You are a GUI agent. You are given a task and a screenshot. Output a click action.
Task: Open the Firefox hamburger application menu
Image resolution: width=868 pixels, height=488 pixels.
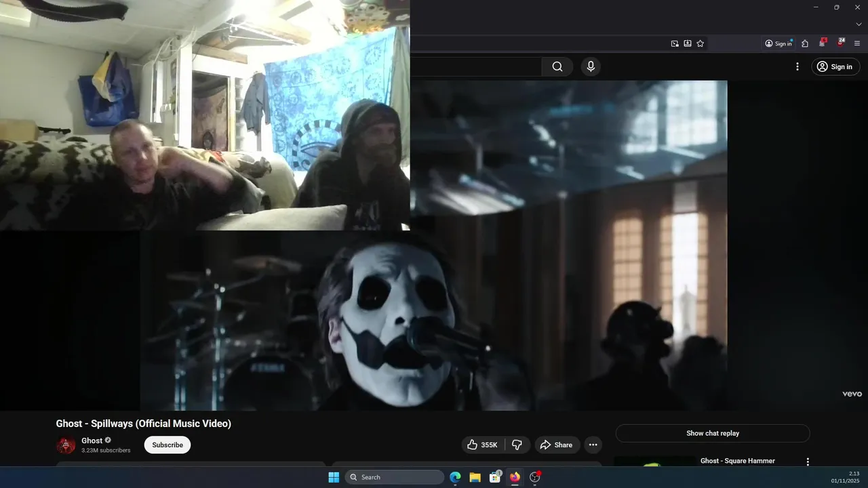(857, 43)
